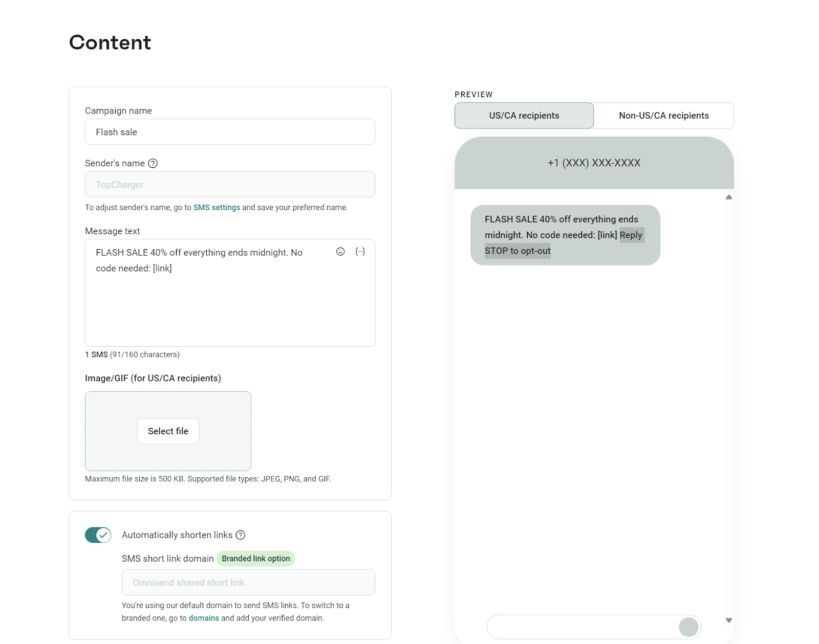This screenshot has height=644, width=819.
Task: Click the Sender's name TopCharger field
Action: click(230, 185)
